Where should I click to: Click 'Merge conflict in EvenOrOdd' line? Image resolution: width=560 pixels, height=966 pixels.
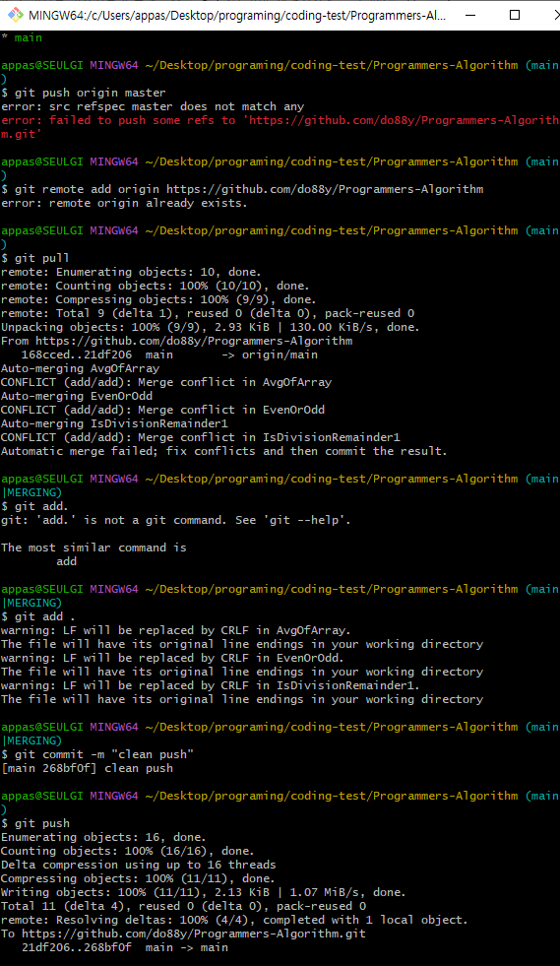coord(162,410)
